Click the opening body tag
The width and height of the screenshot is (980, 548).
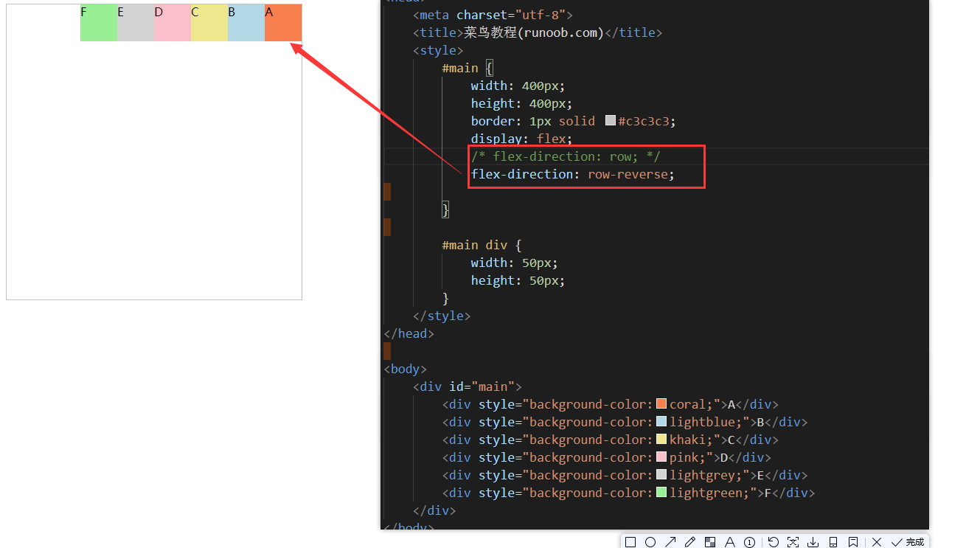click(406, 369)
